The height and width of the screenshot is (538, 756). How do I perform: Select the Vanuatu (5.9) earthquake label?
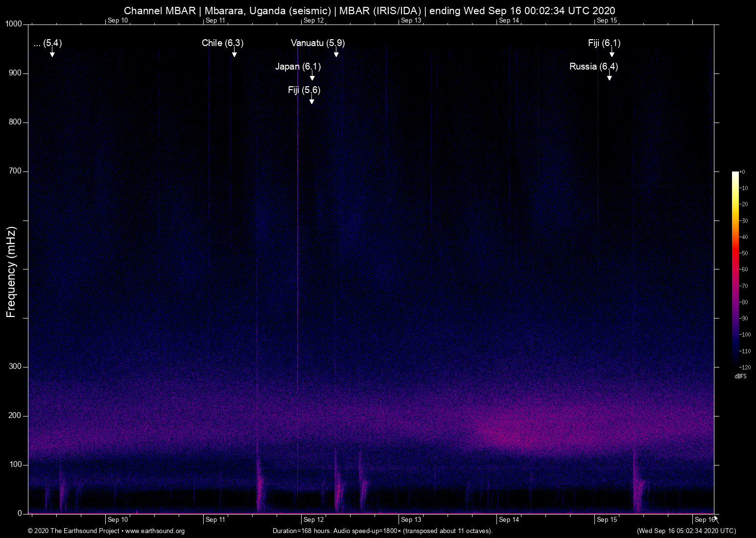coord(318,43)
